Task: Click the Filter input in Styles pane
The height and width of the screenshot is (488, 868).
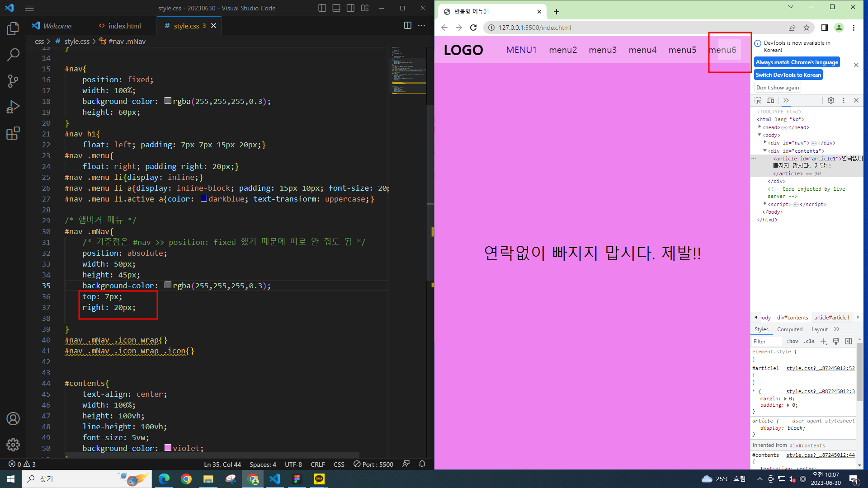Action: (766, 342)
